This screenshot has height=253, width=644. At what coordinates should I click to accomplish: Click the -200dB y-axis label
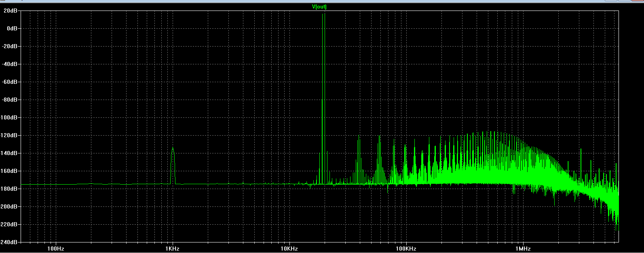coord(8,206)
